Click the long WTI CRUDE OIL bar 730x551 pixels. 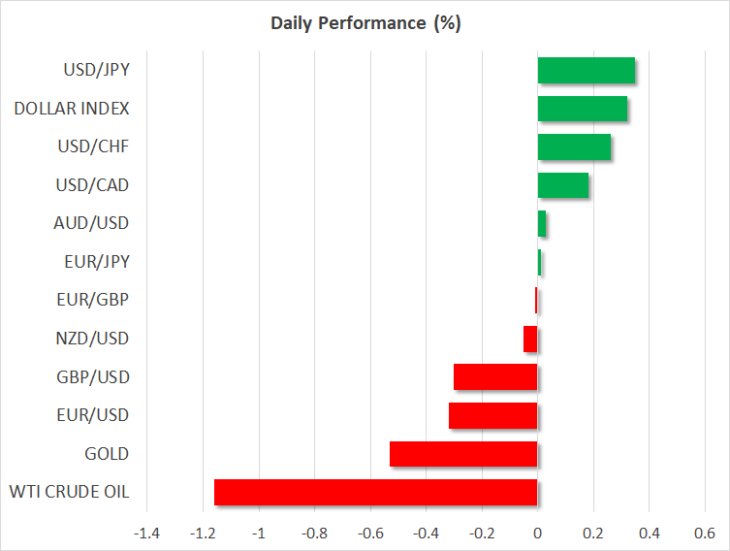(x=376, y=492)
